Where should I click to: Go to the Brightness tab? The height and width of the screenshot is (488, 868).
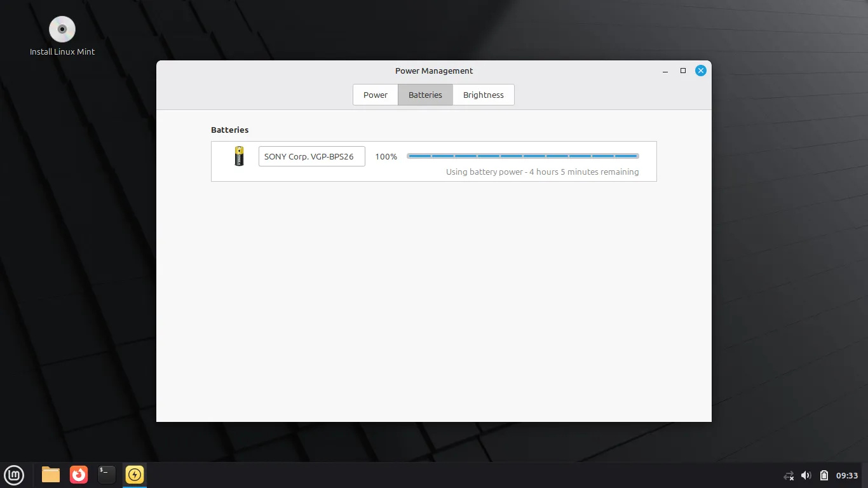[483, 95]
